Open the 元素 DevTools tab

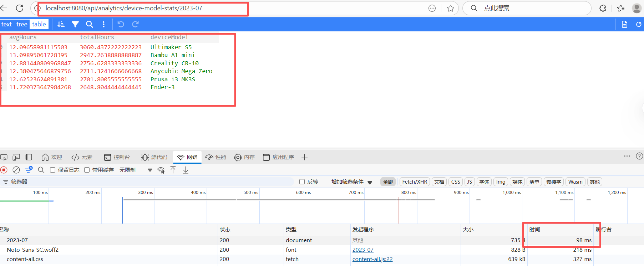tap(82, 157)
